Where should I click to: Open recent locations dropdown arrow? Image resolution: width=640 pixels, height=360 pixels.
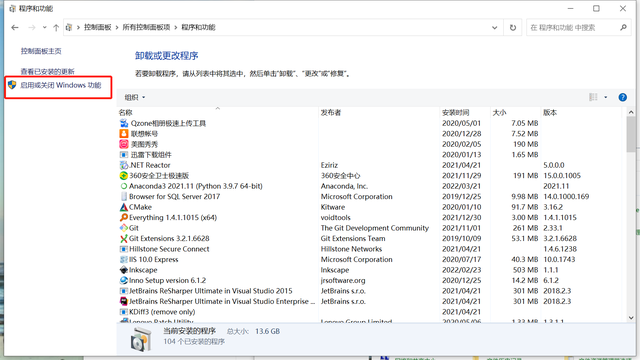point(44,27)
